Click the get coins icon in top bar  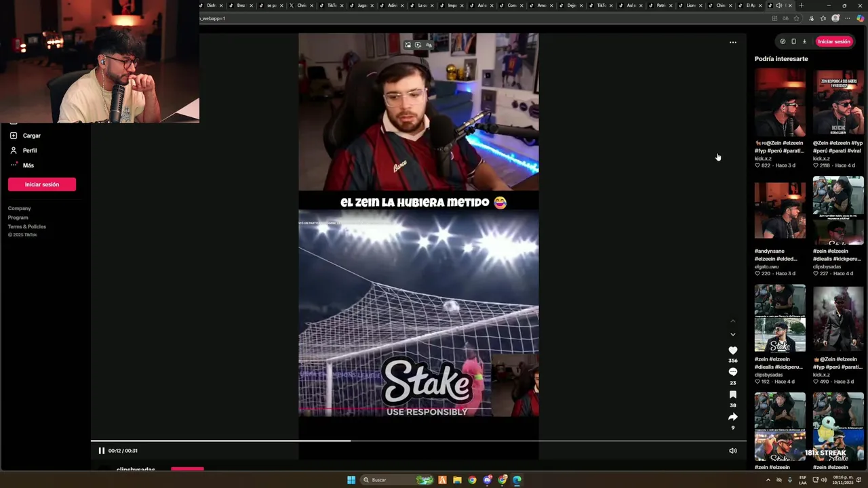[783, 41]
